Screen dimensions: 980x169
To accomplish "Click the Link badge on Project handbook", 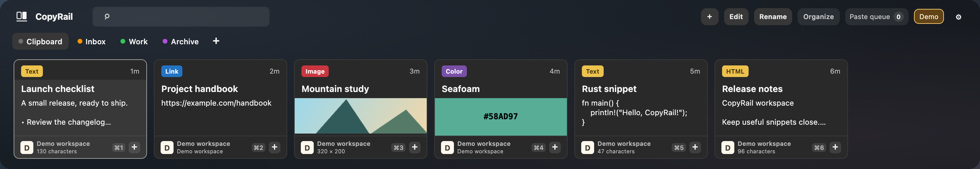I will pos(171,71).
